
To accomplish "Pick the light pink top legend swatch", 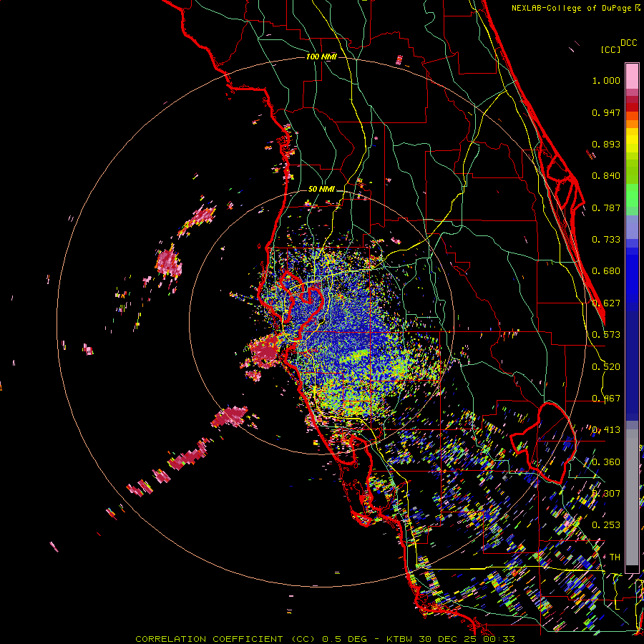I will [x=632, y=76].
